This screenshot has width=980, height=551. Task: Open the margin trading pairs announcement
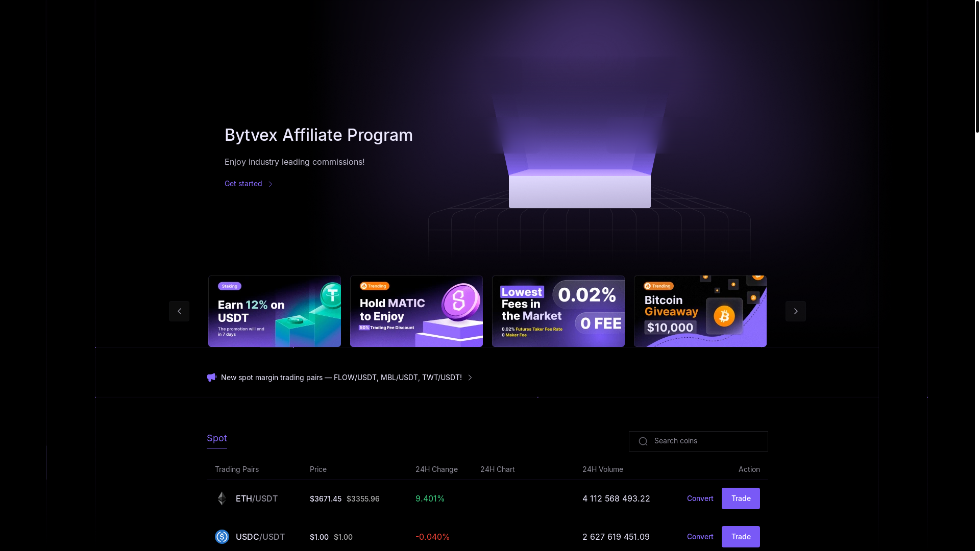pyautogui.click(x=341, y=378)
